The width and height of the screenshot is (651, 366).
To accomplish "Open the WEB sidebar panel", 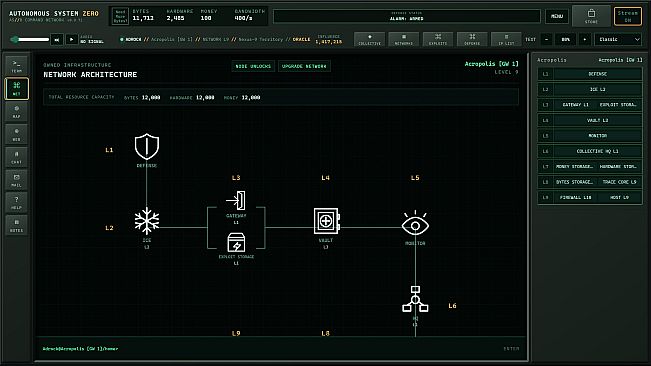I will (17, 134).
